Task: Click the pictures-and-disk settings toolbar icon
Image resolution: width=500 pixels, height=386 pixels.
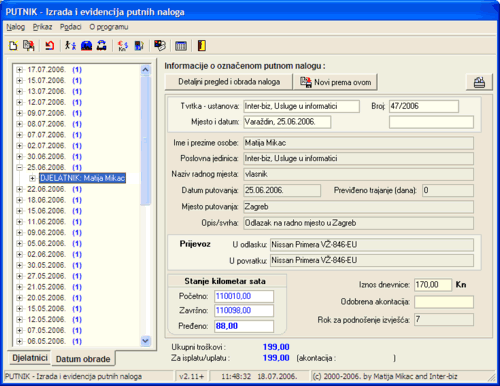Action: pyautogui.click(x=160, y=45)
